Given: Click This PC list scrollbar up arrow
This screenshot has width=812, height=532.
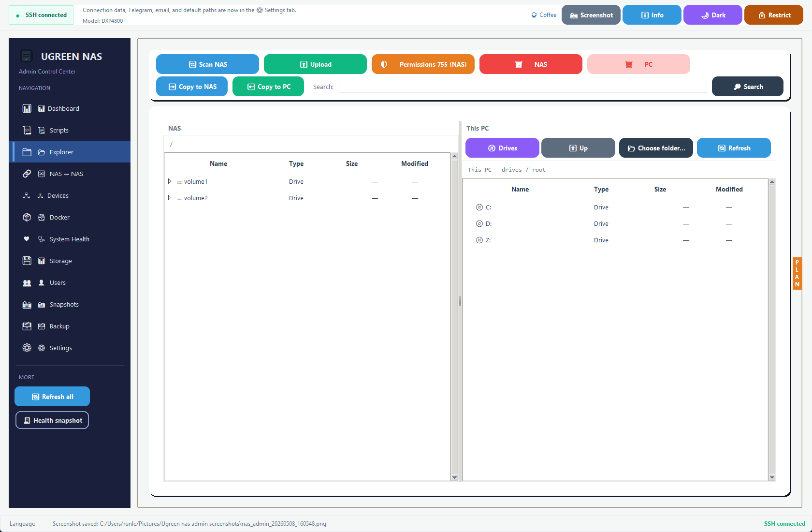Looking at the screenshot, I should point(772,182).
